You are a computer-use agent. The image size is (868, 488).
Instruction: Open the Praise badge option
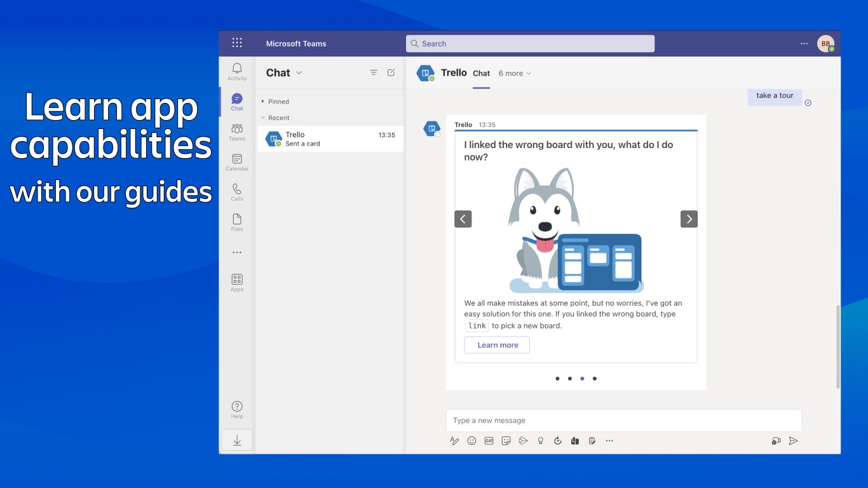(541, 440)
